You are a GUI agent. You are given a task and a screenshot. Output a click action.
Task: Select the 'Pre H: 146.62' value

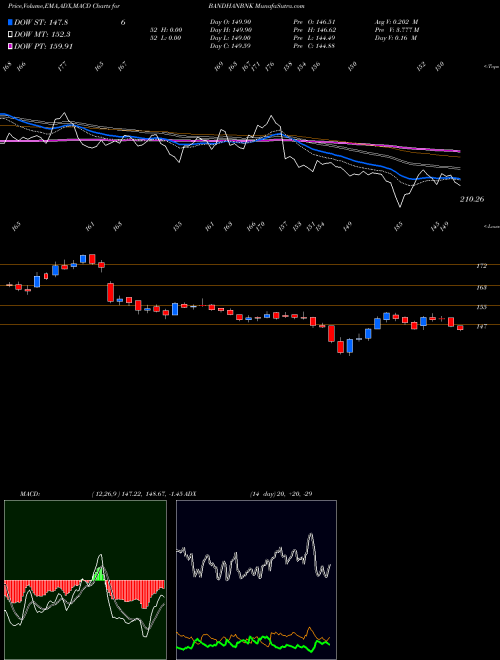coord(314,30)
